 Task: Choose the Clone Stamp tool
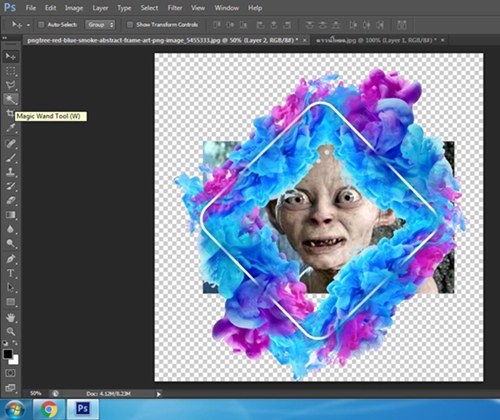[10, 172]
